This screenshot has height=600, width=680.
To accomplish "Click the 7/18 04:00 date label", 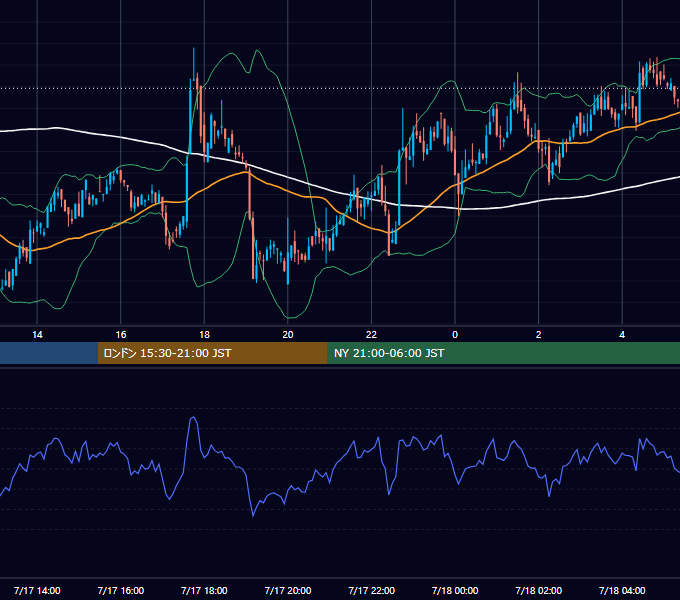I will (x=622, y=590).
